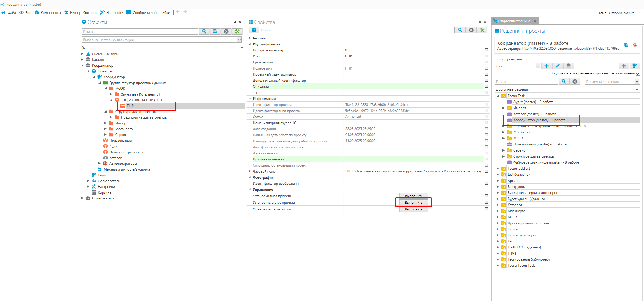Open the 'Последние решения' dropdown
Viewport: 644px width, 301px height.
pos(637,82)
